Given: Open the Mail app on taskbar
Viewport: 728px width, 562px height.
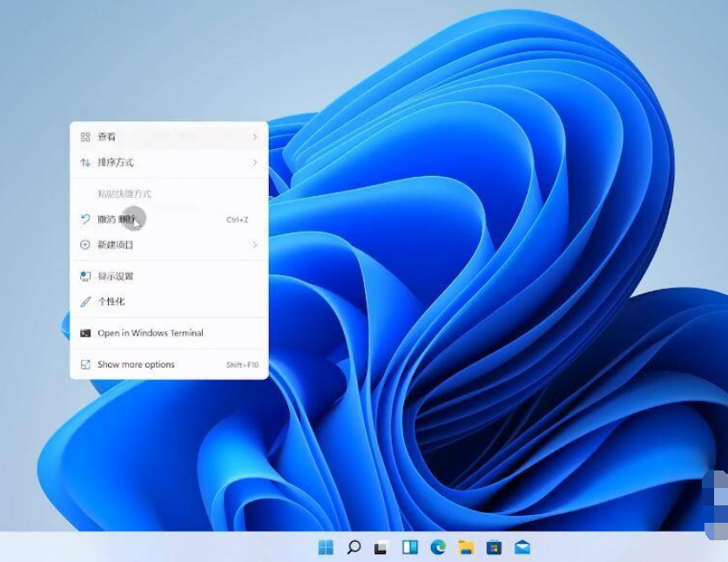Looking at the screenshot, I should pyautogui.click(x=522, y=547).
